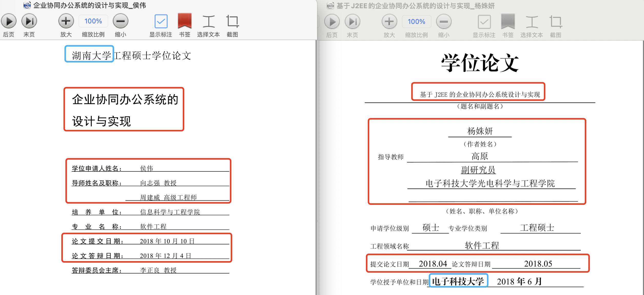Screen dimensions: 644x295
Task: Activate the 选择文本 text selection tool, left window
Action: point(208,21)
